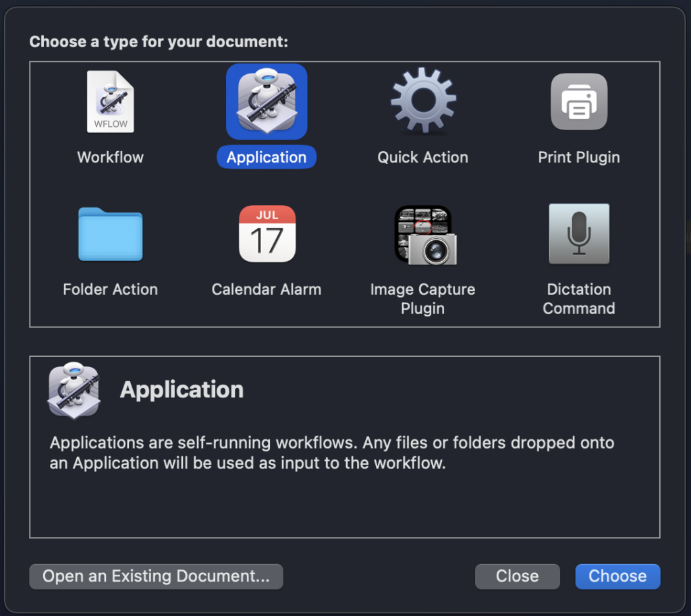691x616 pixels.
Task: Select the Calendar Alarm calendar icon
Action: (267, 234)
